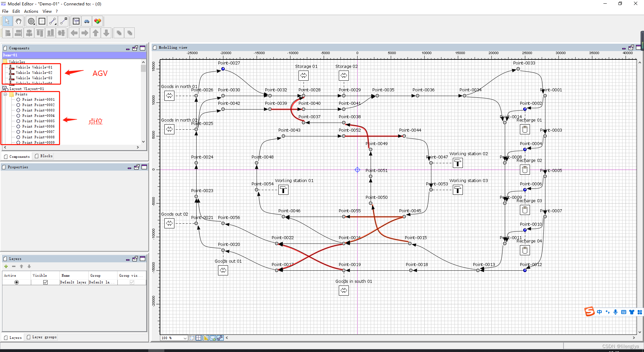Move layer down in Layers panel
Viewport: 644px width, 352px height.
tap(29, 266)
